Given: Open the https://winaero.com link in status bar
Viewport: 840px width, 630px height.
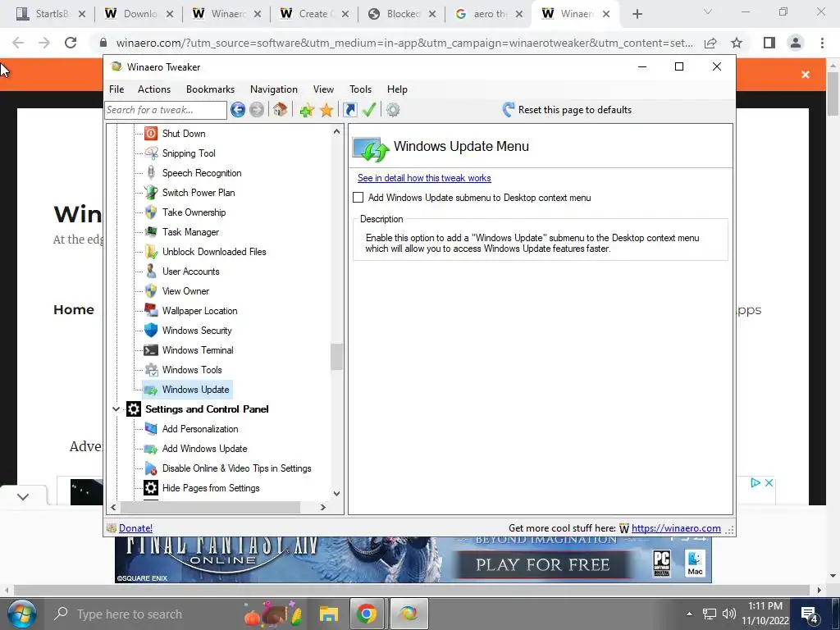Looking at the screenshot, I should [x=676, y=528].
